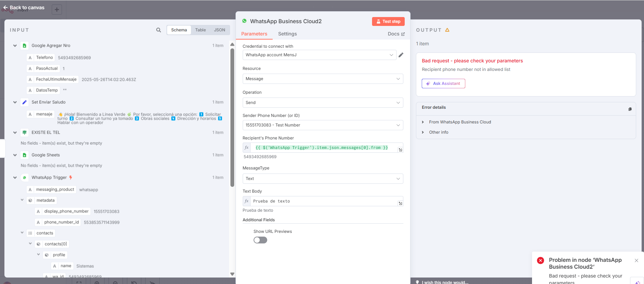The image size is (644, 284).
Task: Click the plus icon in top bar
Action: point(57,10)
